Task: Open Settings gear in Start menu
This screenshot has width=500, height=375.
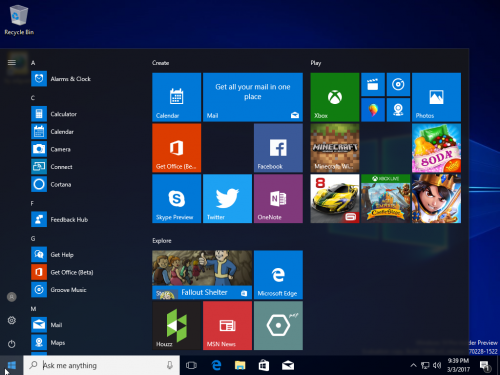Action: (x=12, y=320)
